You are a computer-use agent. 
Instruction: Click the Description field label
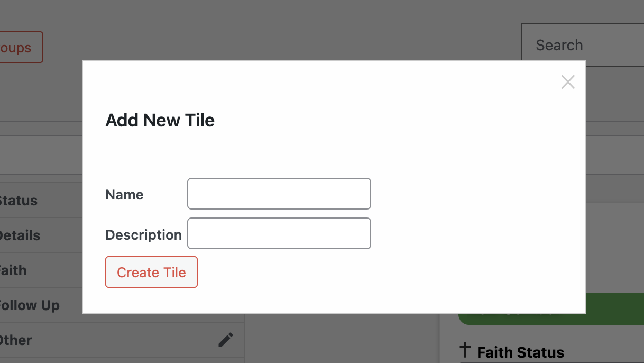click(143, 234)
